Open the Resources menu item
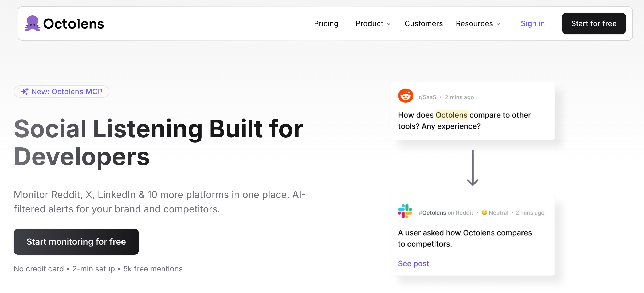Screen dimensions: 644x293 pos(474,23)
